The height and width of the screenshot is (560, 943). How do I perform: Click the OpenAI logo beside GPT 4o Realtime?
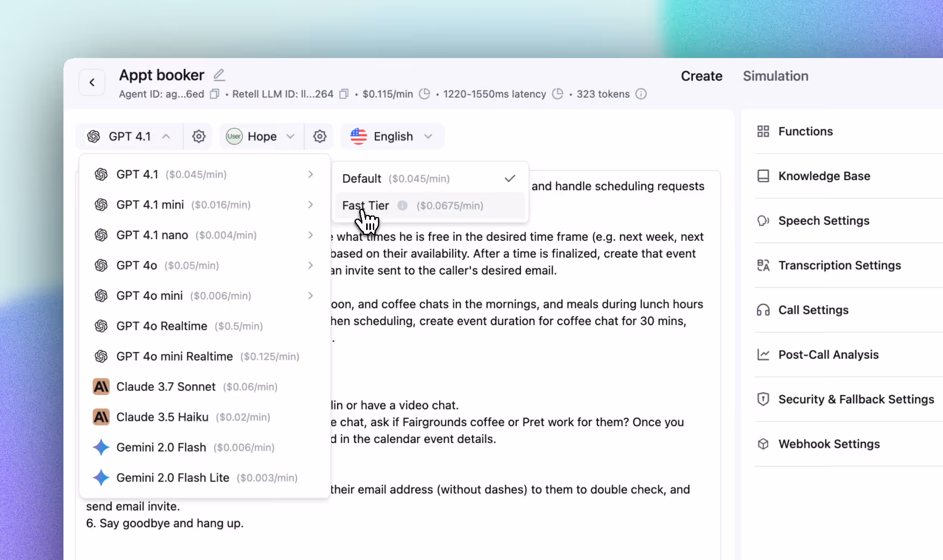coord(101,326)
